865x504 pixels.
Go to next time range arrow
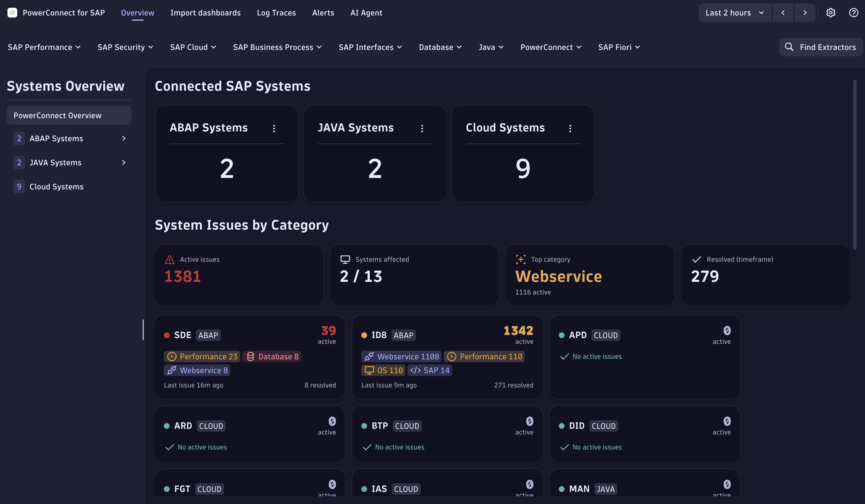click(804, 13)
